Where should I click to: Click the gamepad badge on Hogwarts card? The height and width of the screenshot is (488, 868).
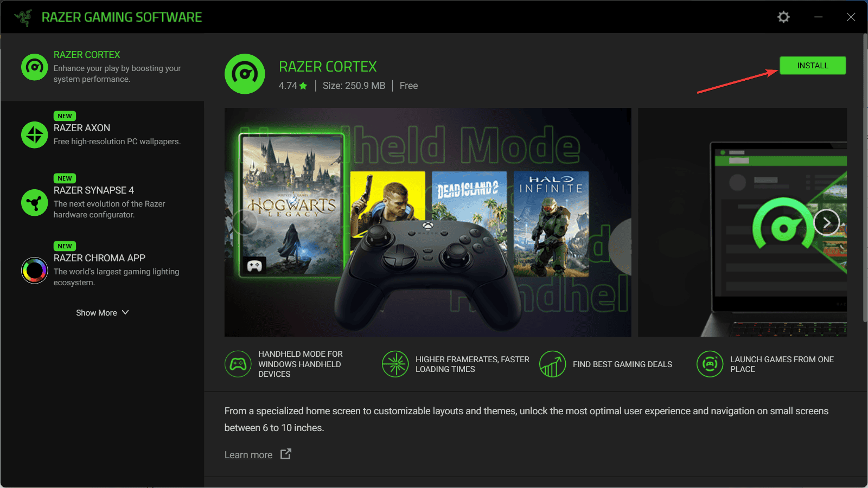tap(254, 266)
